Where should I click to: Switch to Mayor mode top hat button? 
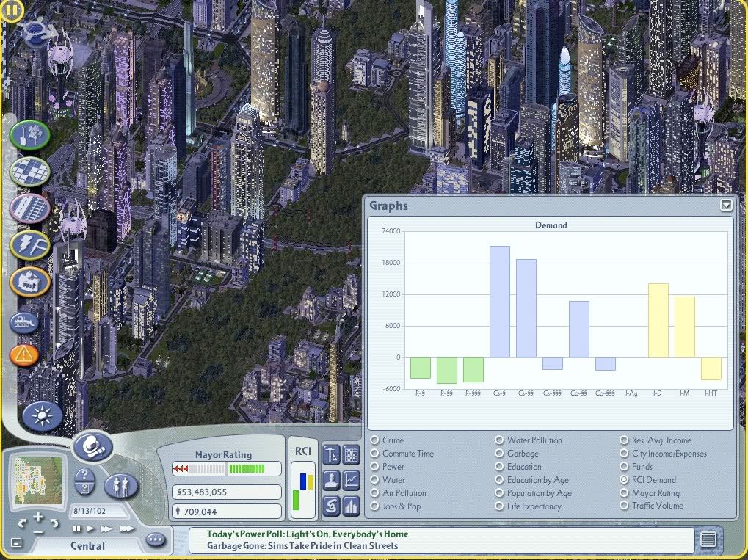93,446
